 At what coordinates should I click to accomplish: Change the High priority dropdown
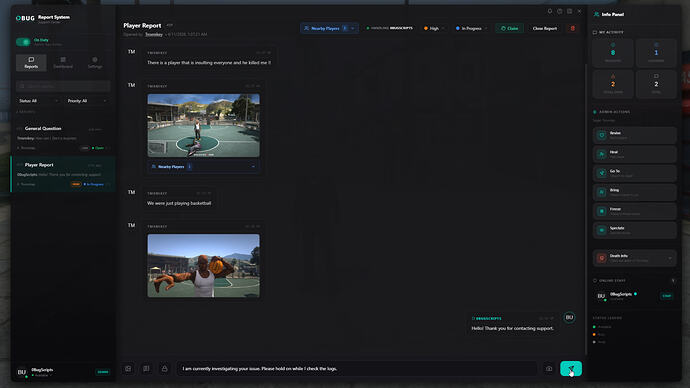click(x=434, y=28)
